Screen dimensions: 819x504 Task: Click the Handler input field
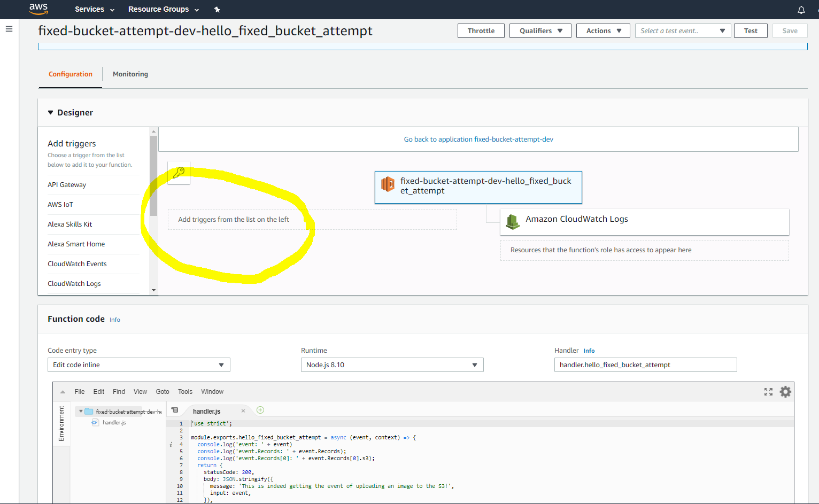click(646, 365)
